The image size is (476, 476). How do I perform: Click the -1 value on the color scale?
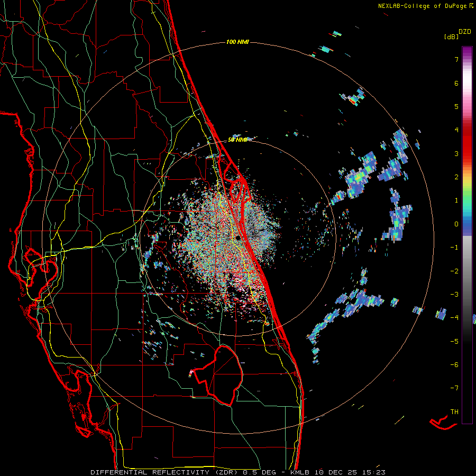click(x=454, y=248)
